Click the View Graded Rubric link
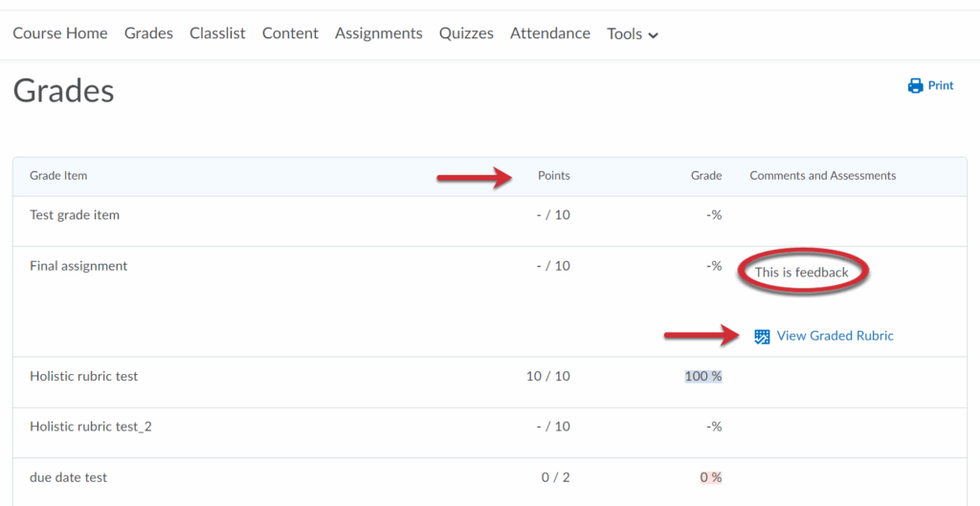 click(835, 336)
